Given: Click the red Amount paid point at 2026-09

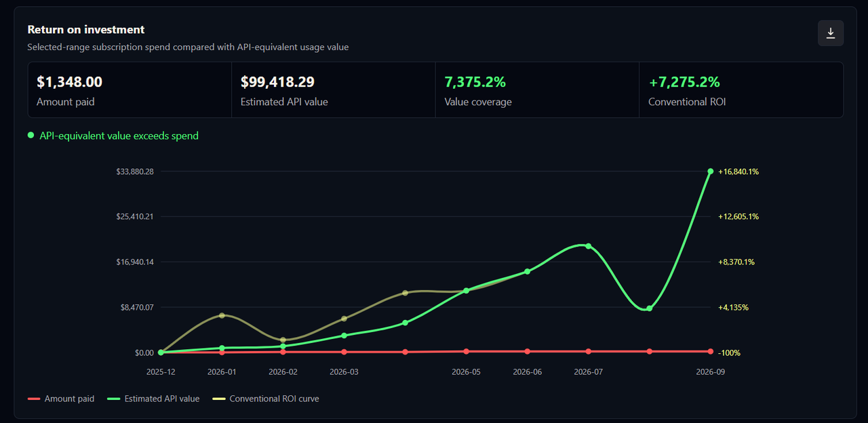Looking at the screenshot, I should click(711, 351).
